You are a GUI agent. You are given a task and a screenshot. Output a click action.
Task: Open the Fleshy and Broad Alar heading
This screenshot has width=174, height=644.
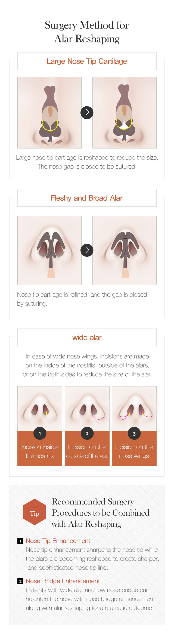[x=87, y=198]
